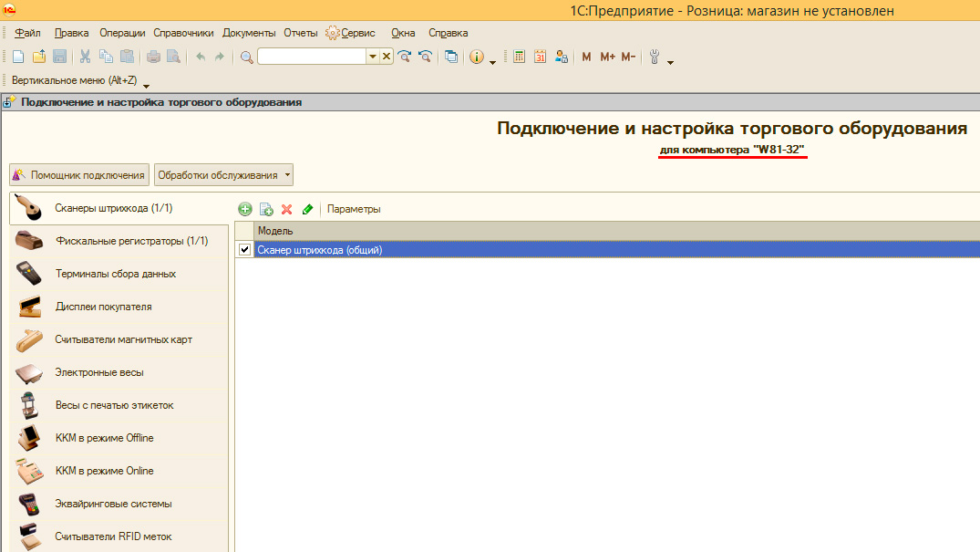980x552 pixels.
Task: Click the Параметры button
Action: (x=354, y=209)
